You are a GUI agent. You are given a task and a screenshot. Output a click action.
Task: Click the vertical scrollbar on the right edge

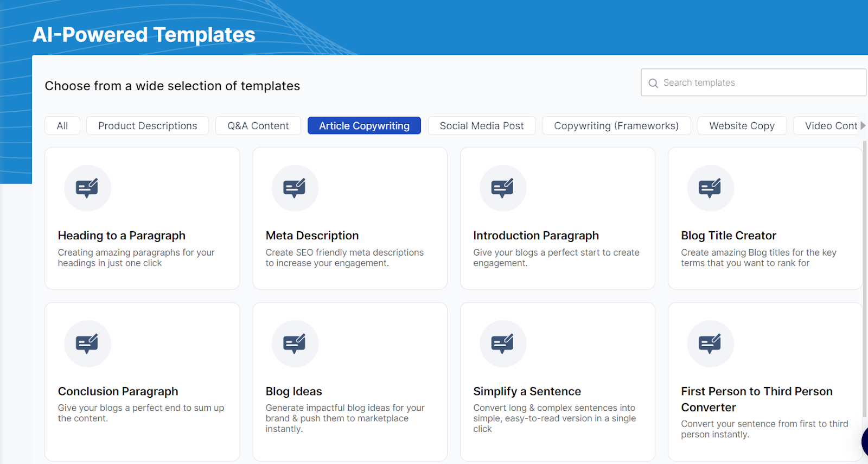click(x=864, y=271)
